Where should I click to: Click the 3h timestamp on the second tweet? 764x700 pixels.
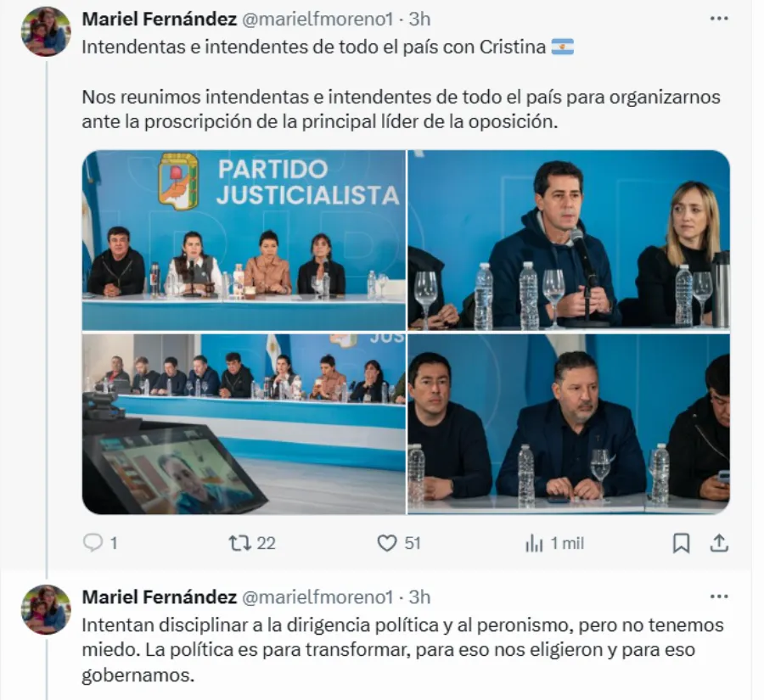[x=419, y=596]
